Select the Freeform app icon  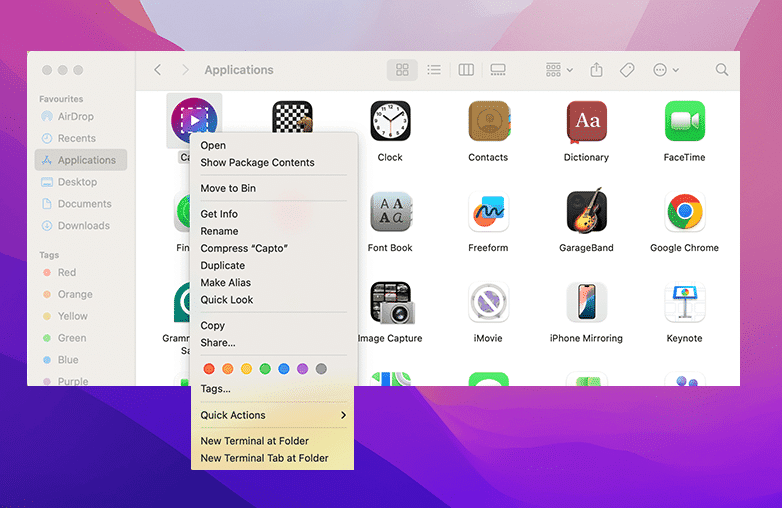pos(488,212)
